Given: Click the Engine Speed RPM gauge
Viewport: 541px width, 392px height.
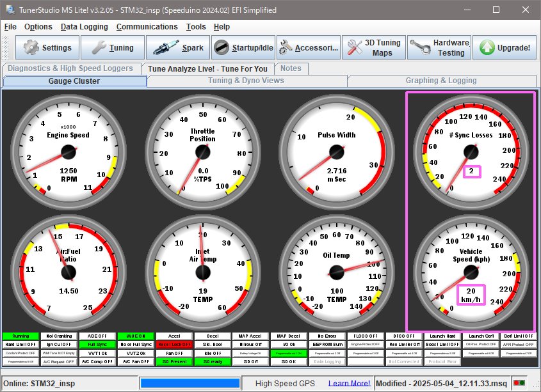Looking at the screenshot, I should pos(69,152).
